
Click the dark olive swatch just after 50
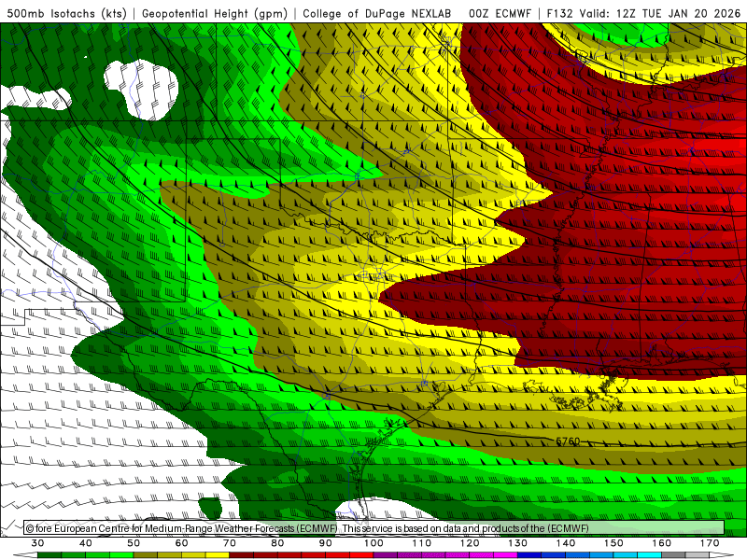point(145,555)
